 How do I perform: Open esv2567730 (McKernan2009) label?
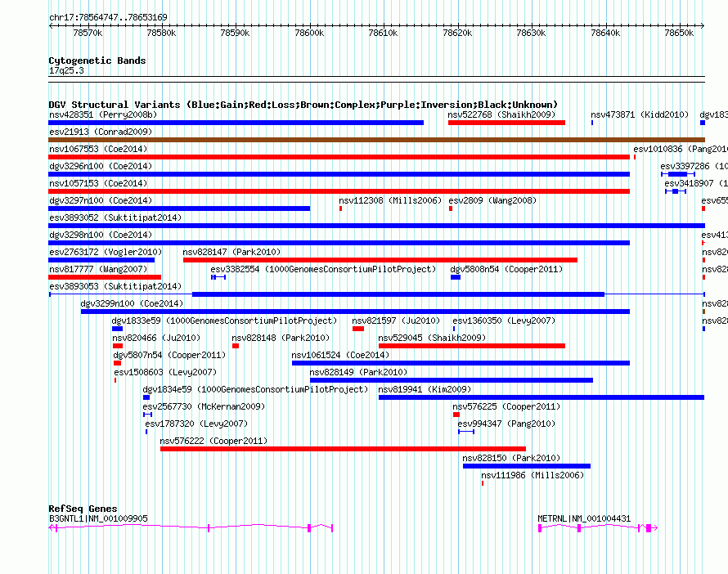(204, 406)
